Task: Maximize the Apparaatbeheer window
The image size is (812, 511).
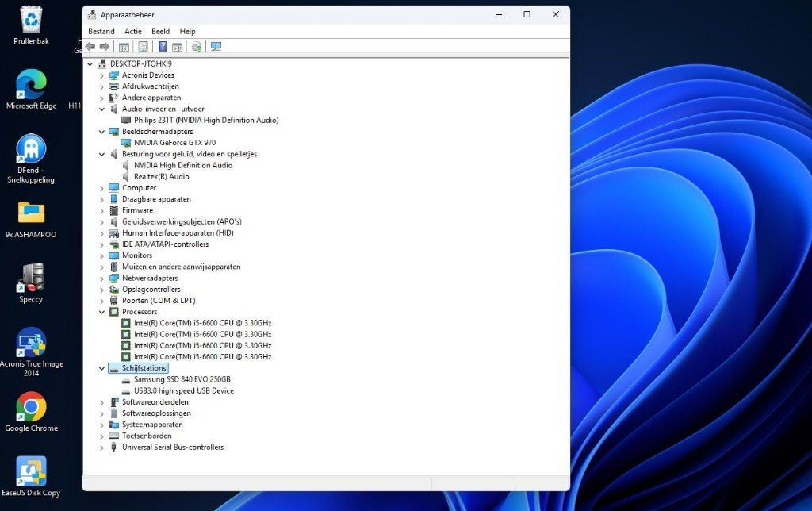Action: click(x=527, y=14)
